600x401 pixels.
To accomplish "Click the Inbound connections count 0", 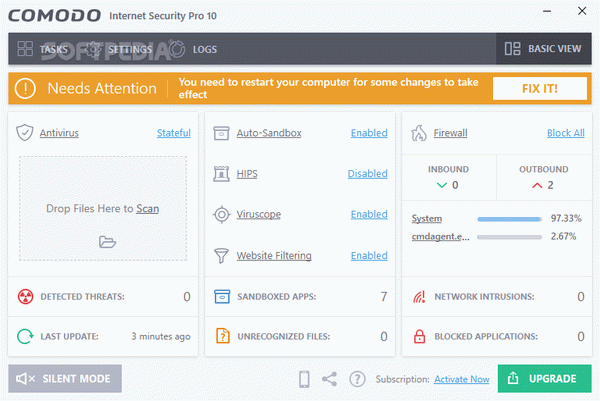I will [455, 185].
